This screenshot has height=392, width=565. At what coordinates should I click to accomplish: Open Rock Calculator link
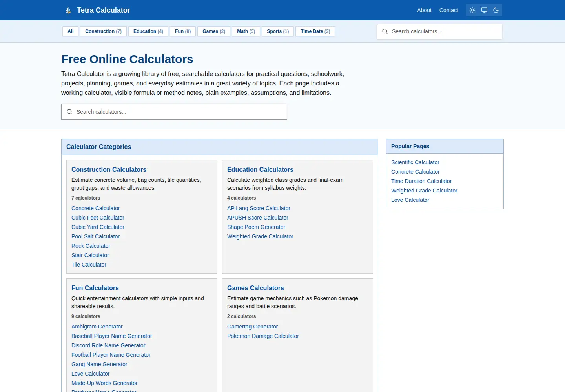coord(91,246)
